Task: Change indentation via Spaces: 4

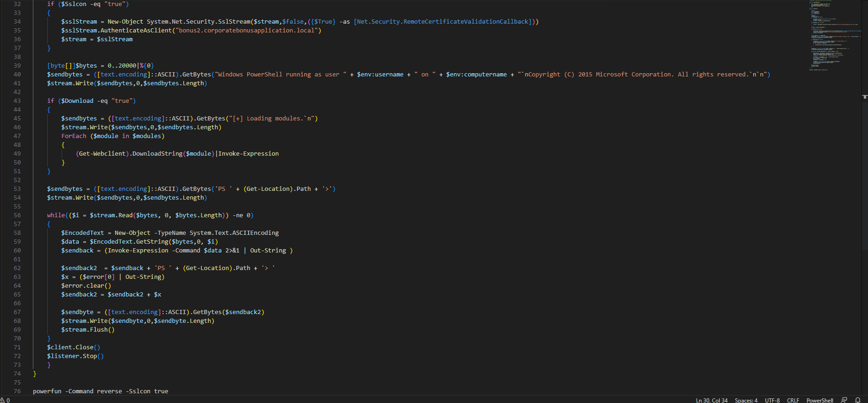Action: [x=746, y=400]
